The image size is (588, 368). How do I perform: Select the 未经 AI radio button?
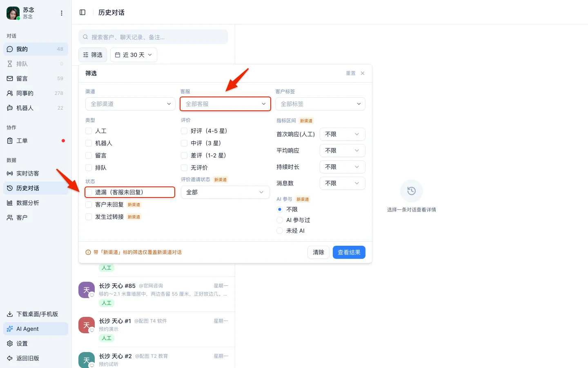(280, 231)
